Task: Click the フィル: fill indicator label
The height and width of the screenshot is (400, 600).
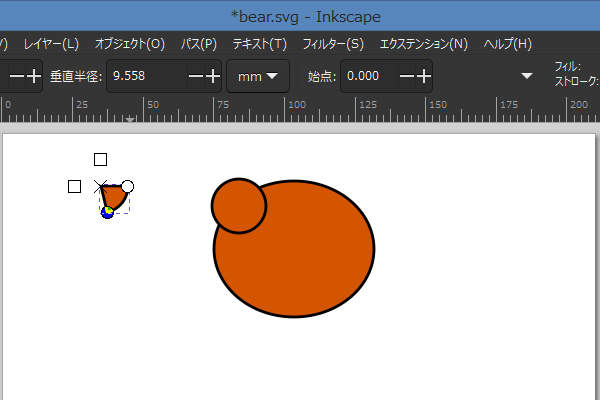Action: tap(568, 67)
